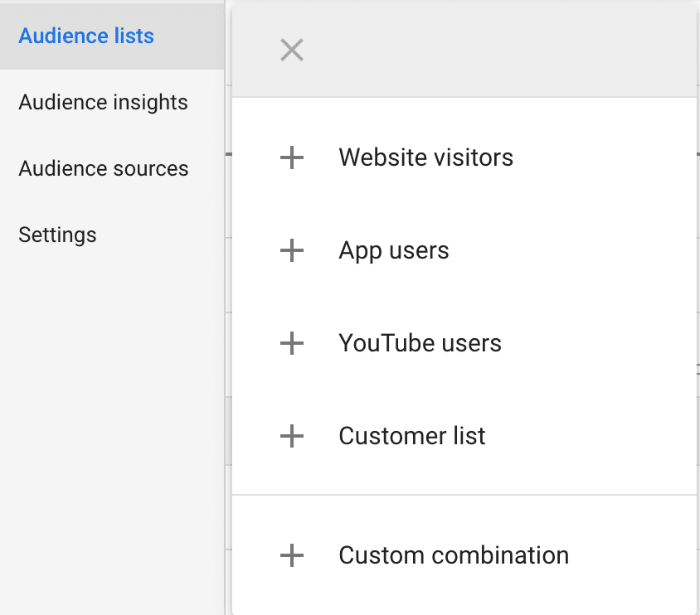Switch to Audience insights in sidebar
This screenshot has width=700, height=615.
point(103,103)
